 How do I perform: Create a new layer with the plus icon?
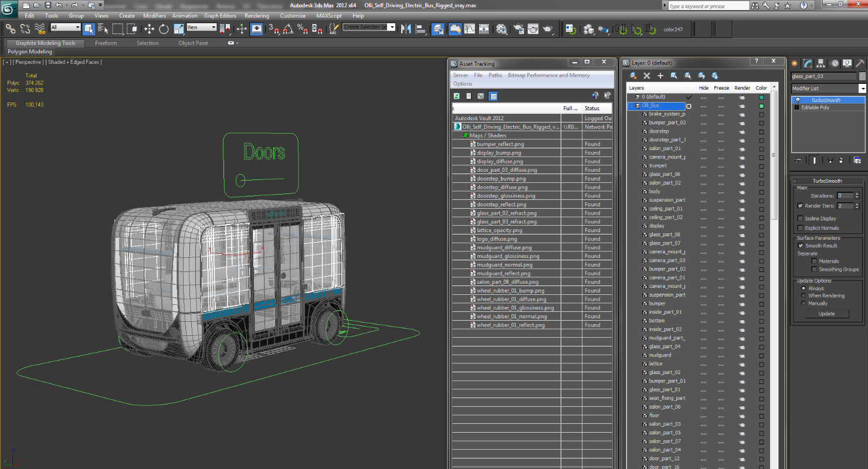point(660,76)
